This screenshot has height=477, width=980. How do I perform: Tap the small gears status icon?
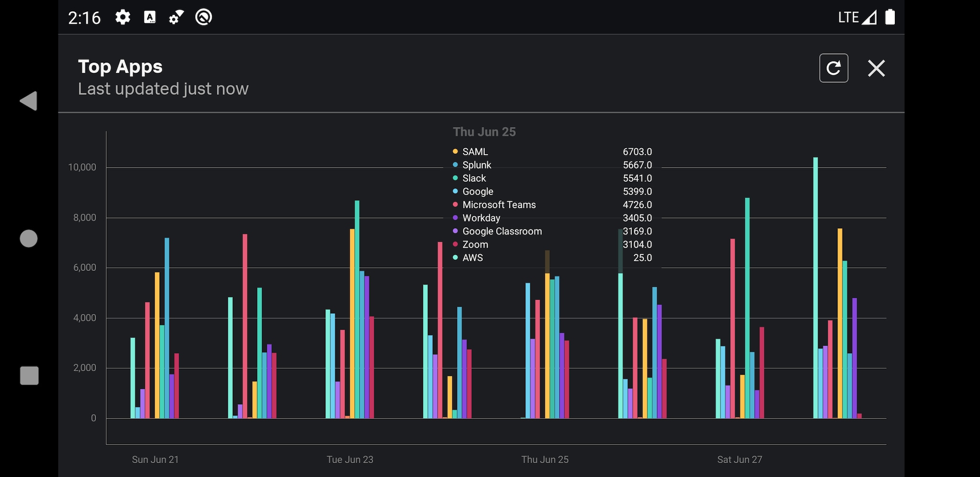176,18
